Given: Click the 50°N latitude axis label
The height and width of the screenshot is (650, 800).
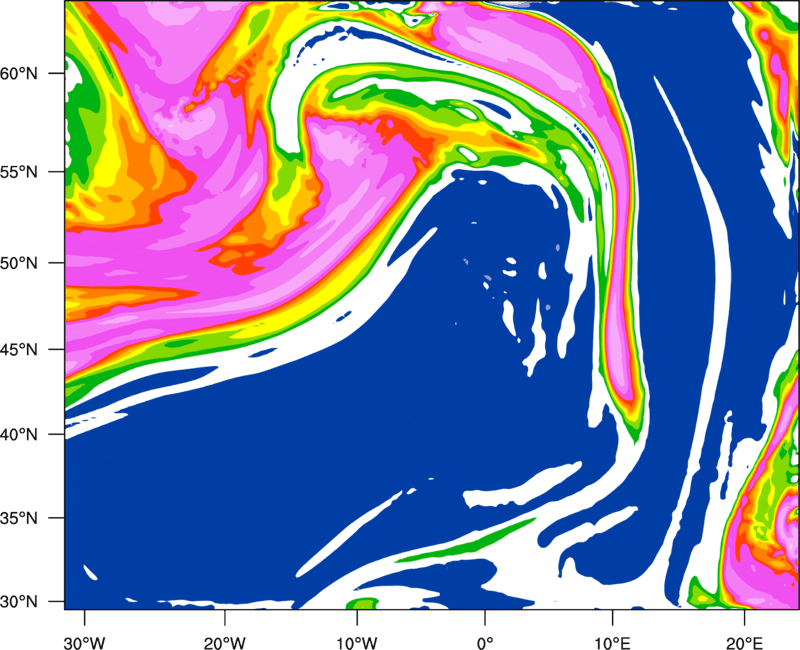Looking at the screenshot, I should [19, 263].
